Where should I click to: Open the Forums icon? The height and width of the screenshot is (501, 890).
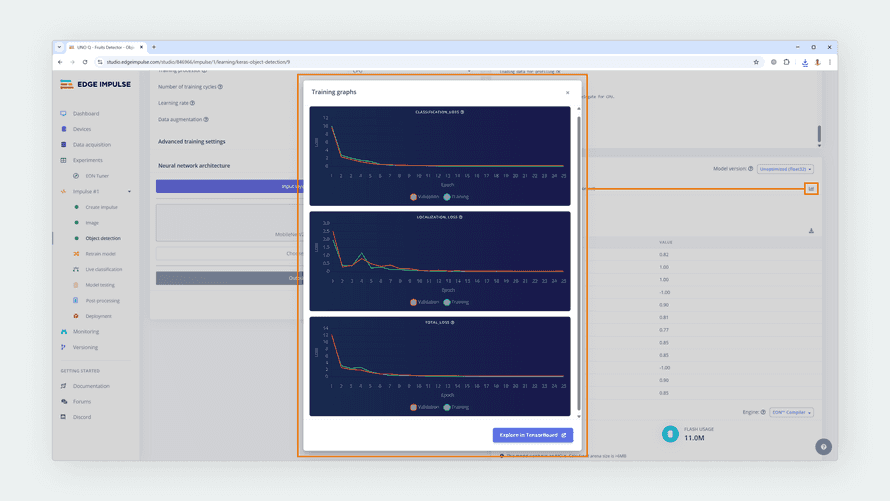[x=64, y=401]
